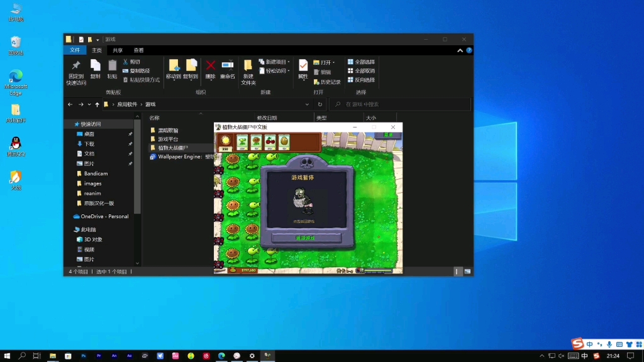Click Copy path (复制路径) in ribbon
Image resolution: width=644 pixels, height=362 pixels.
click(136, 70)
